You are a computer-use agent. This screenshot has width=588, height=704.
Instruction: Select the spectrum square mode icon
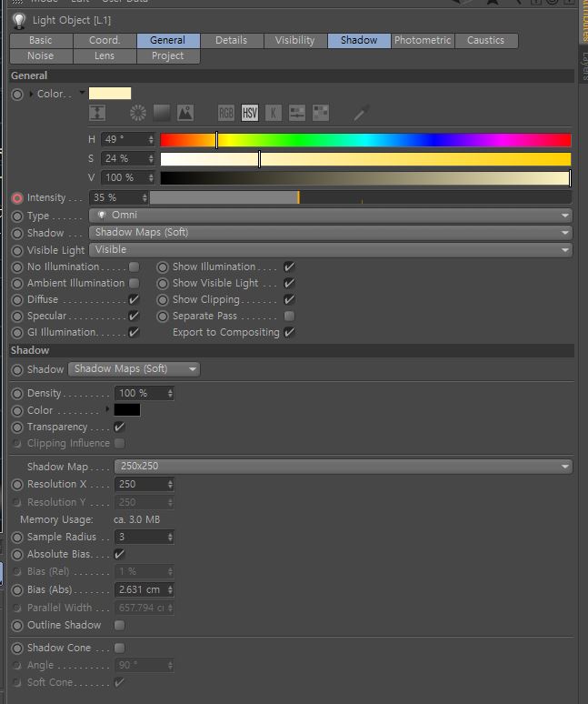pyautogui.click(x=162, y=113)
